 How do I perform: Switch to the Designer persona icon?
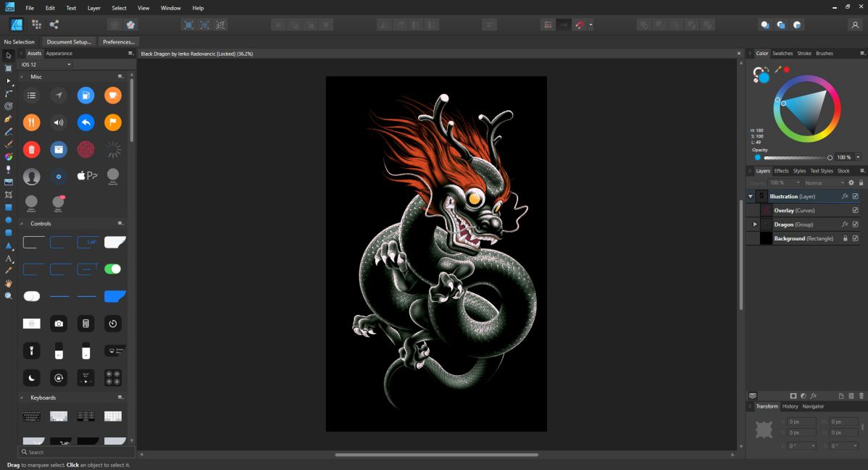point(17,25)
